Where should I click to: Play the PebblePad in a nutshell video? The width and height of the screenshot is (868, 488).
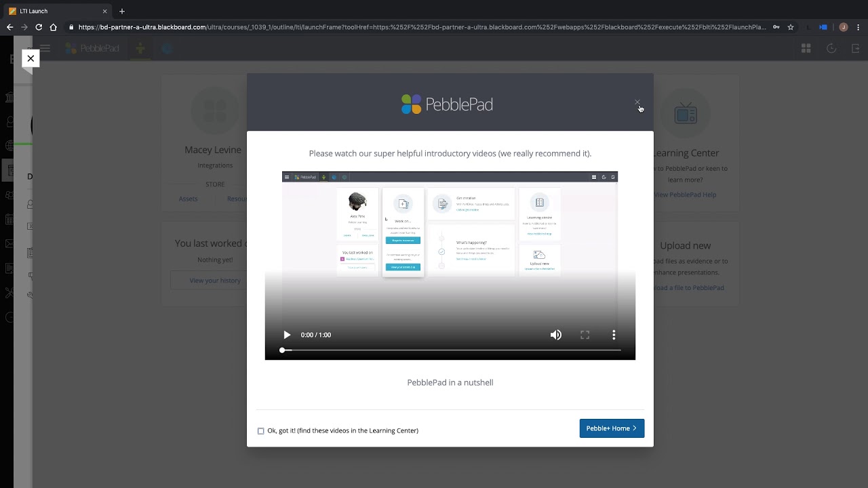point(287,335)
